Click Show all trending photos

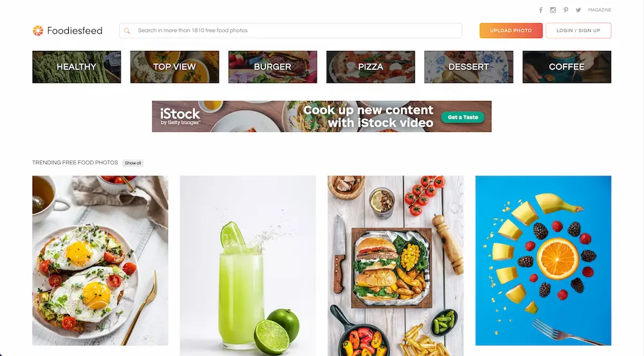click(x=133, y=163)
